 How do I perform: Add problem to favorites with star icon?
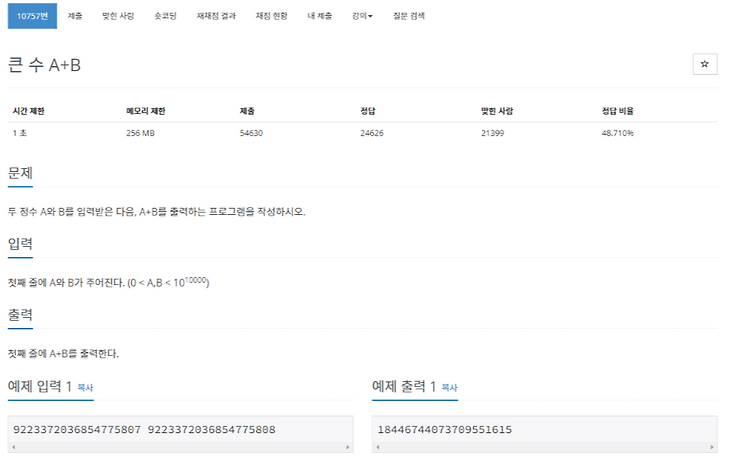point(705,64)
